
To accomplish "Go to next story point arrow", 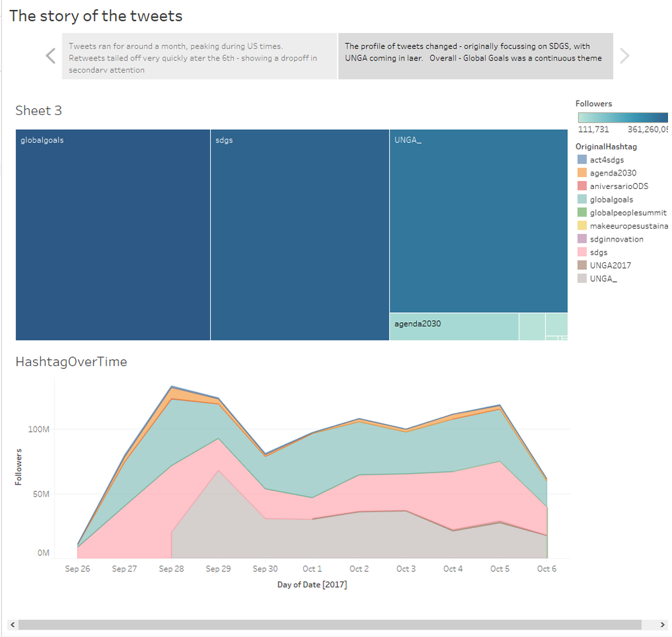I will (624, 56).
